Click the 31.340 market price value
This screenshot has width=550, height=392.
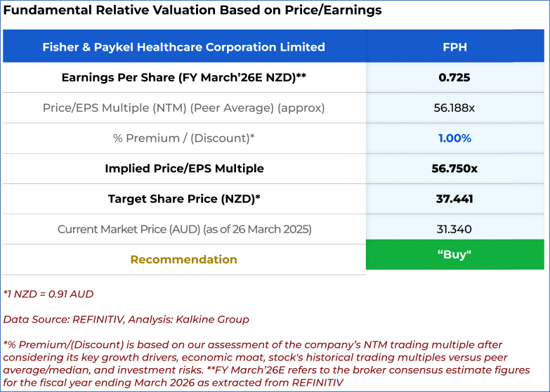pyautogui.click(x=454, y=229)
